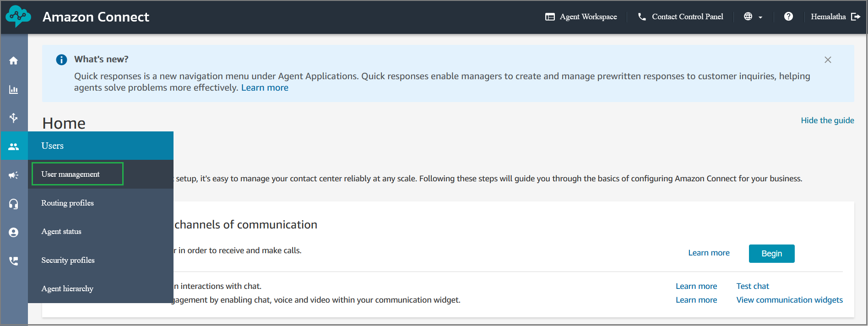Click the phone icon beside Contact Control Panel
Viewport: 868px width, 326px height.
tap(642, 17)
